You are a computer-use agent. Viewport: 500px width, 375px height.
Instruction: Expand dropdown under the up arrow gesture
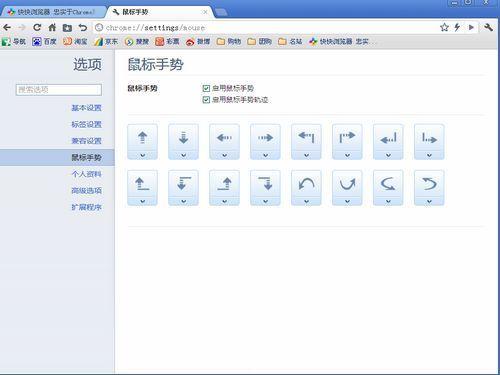[x=142, y=155]
